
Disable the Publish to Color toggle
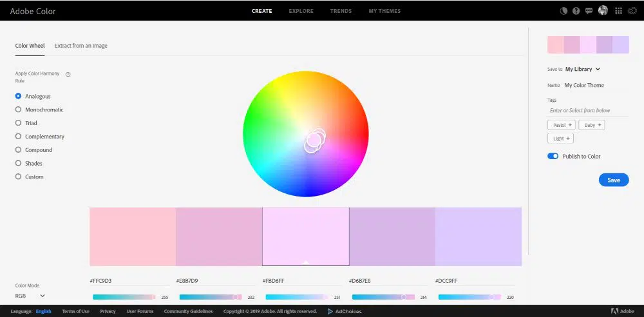(x=553, y=156)
